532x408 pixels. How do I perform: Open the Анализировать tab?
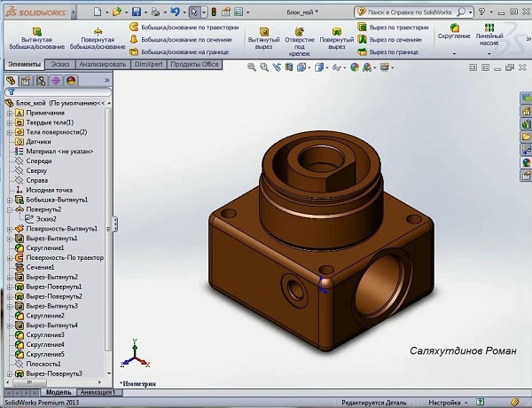coord(104,65)
